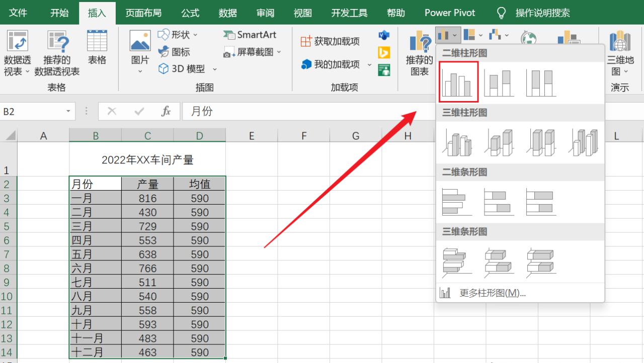Launch the Bing Maps add-in icon

[384, 52]
